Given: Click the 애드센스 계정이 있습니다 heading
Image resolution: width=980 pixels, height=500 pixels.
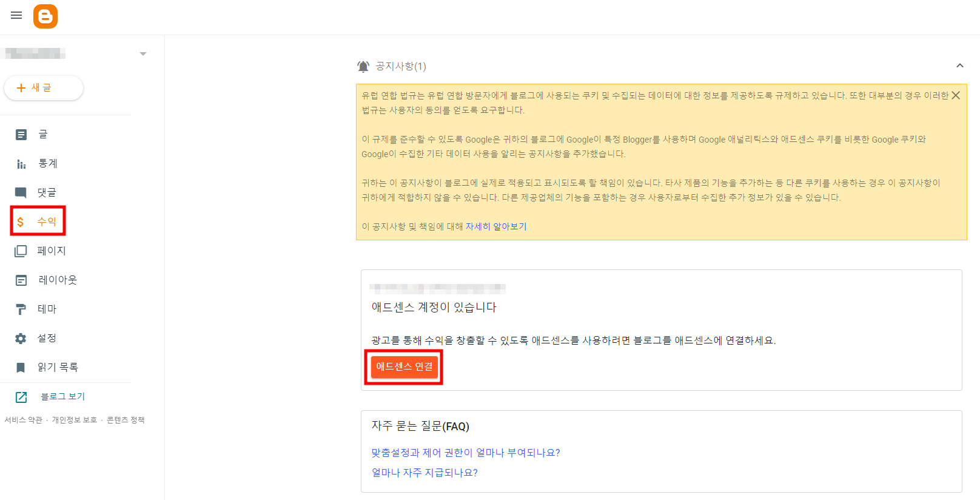Looking at the screenshot, I should click(x=434, y=307).
